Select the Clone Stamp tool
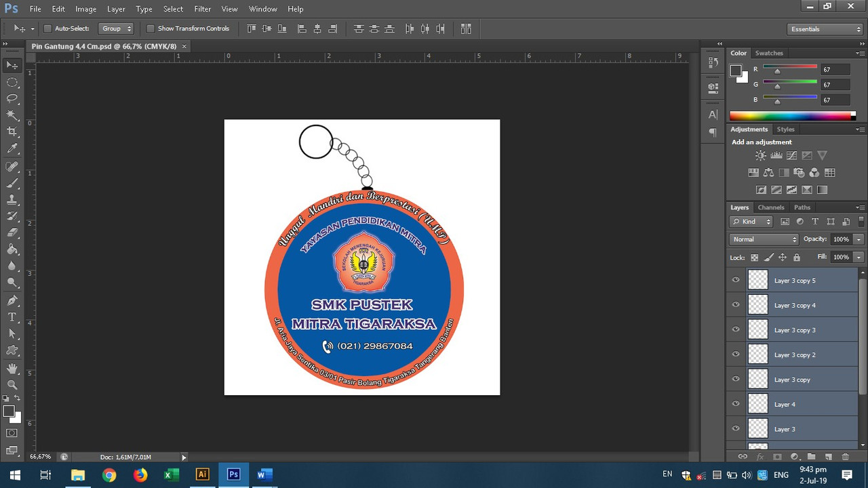The width and height of the screenshot is (868, 488). pos(12,200)
